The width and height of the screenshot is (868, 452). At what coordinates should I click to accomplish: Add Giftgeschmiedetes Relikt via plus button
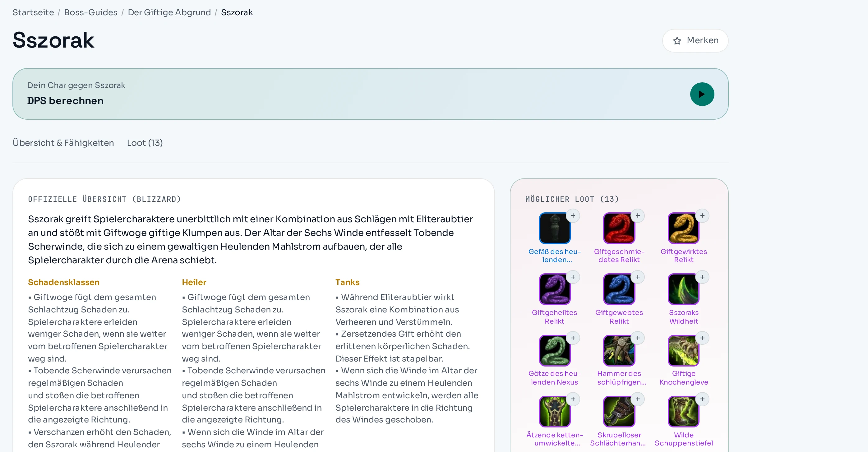[x=638, y=215]
